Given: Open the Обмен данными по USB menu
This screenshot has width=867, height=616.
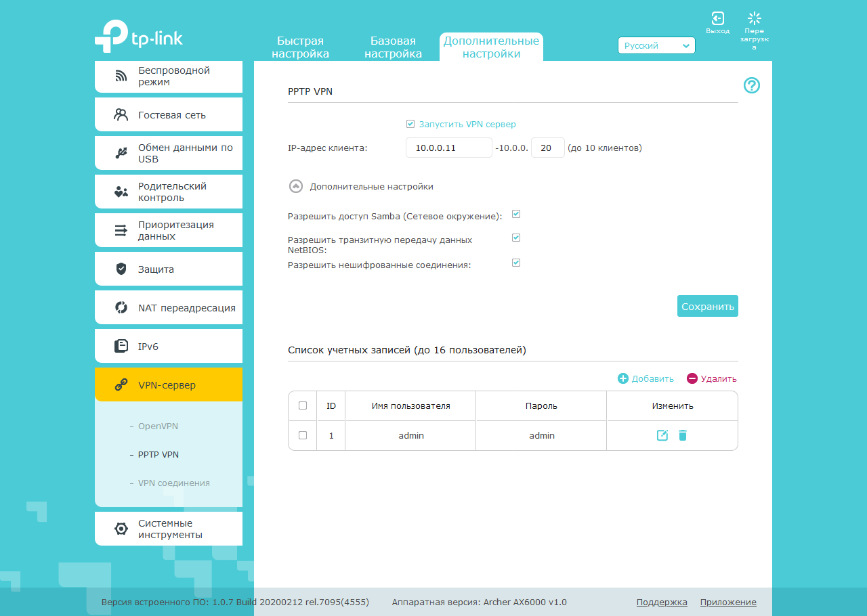Looking at the screenshot, I should 169,153.
